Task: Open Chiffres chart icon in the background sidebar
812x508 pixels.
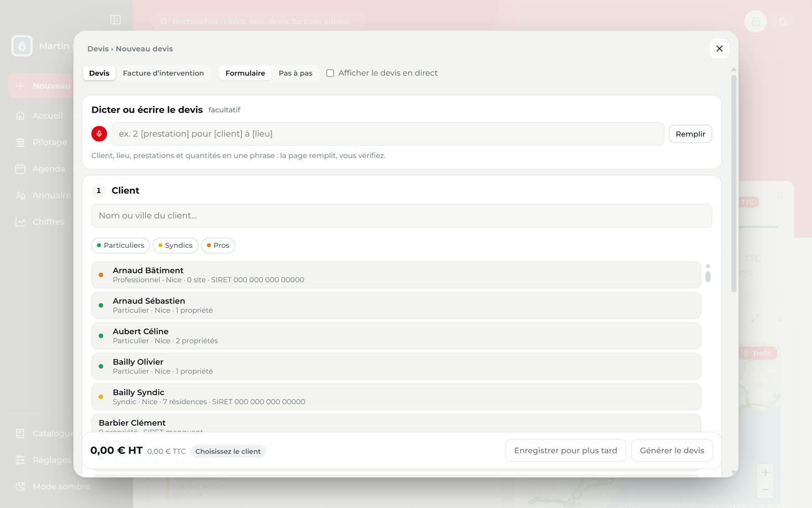Action: (x=20, y=221)
